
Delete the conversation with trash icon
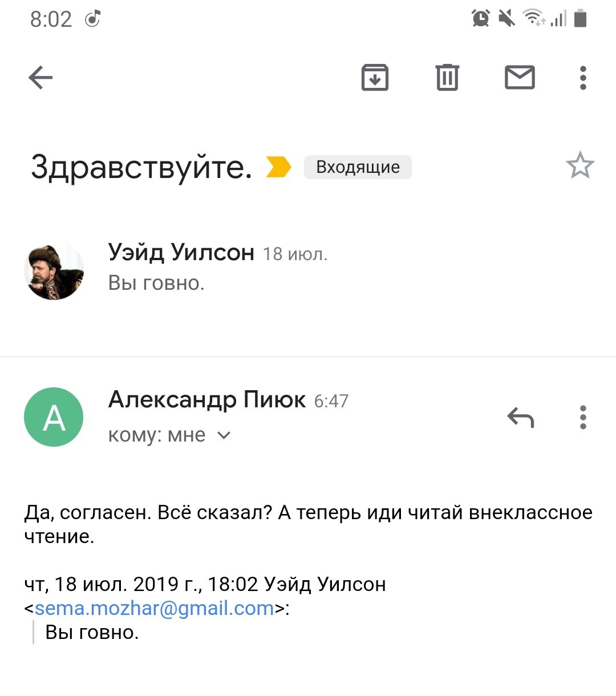[447, 78]
